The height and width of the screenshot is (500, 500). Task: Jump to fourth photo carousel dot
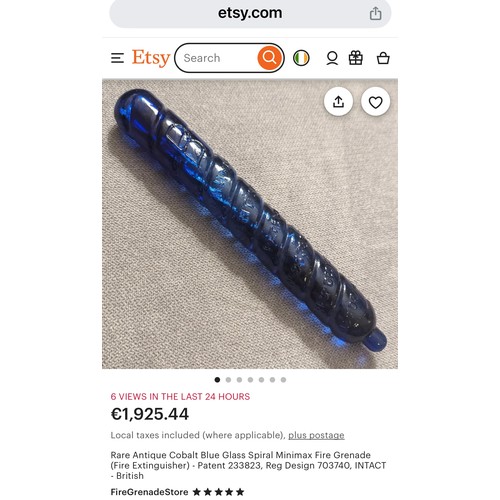[250, 380]
